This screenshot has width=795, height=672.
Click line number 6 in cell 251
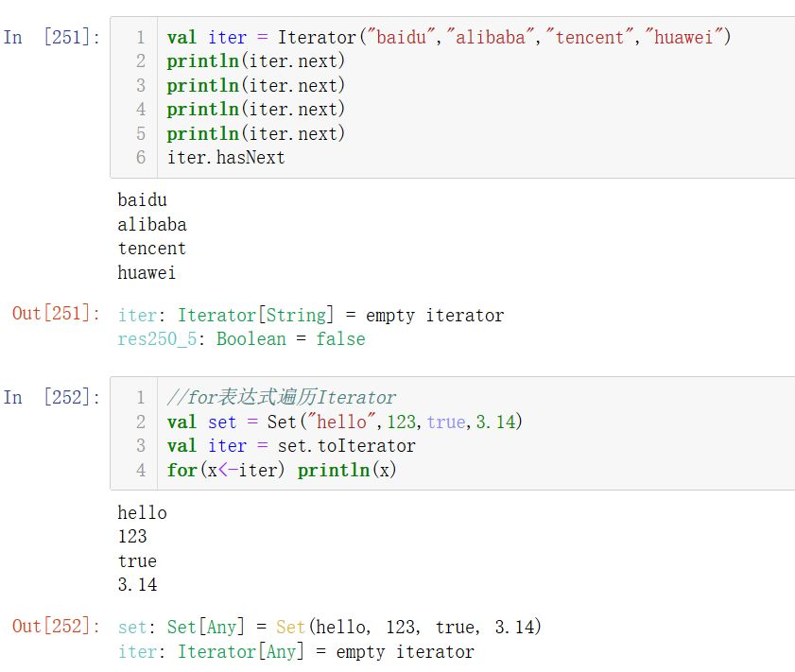click(x=140, y=158)
